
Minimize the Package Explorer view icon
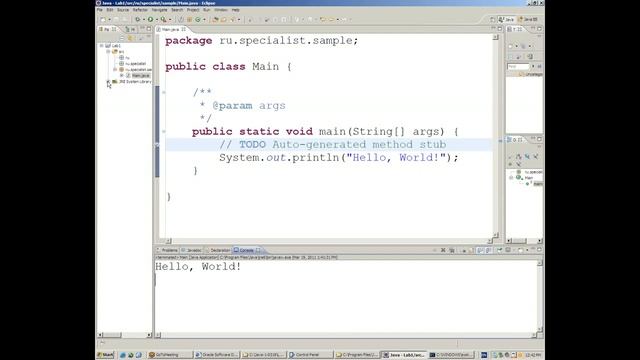(x=142, y=29)
